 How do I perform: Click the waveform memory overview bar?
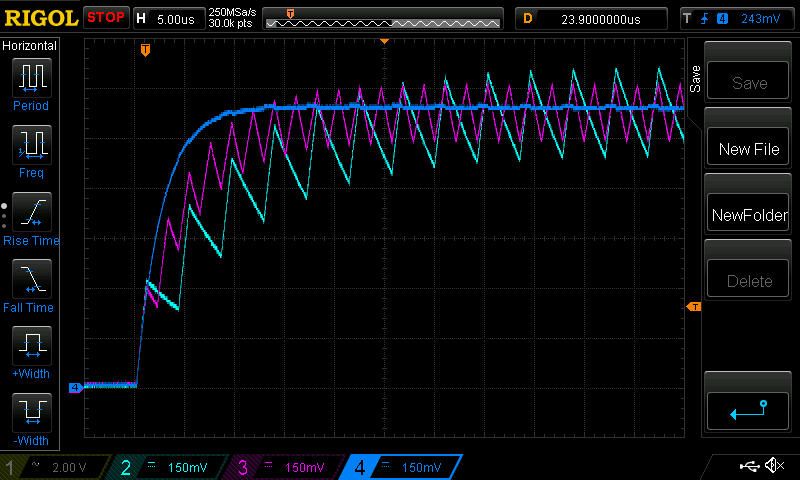pyautogui.click(x=383, y=19)
